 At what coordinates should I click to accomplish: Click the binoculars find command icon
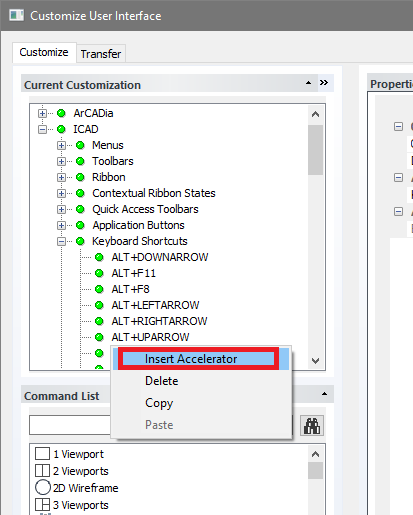click(x=312, y=425)
